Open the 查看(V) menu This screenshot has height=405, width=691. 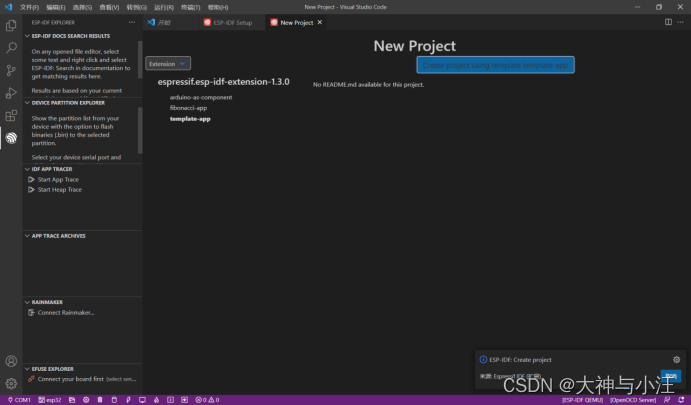[109, 7]
